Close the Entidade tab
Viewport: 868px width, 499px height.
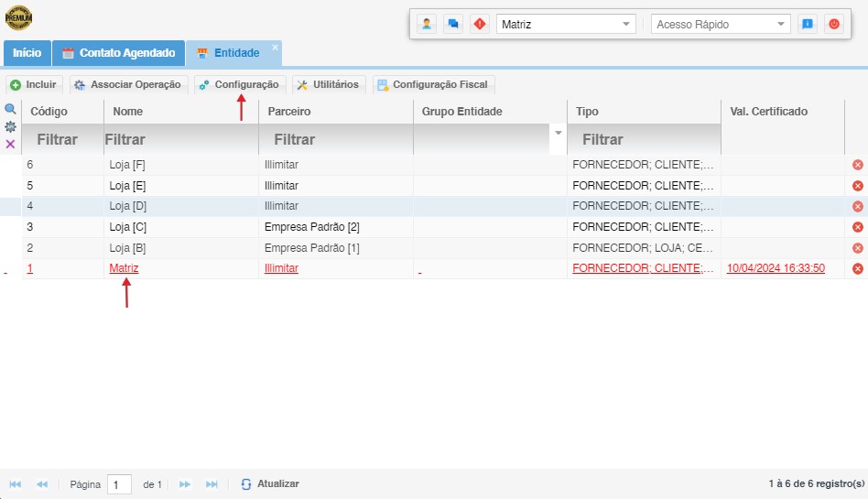point(275,48)
